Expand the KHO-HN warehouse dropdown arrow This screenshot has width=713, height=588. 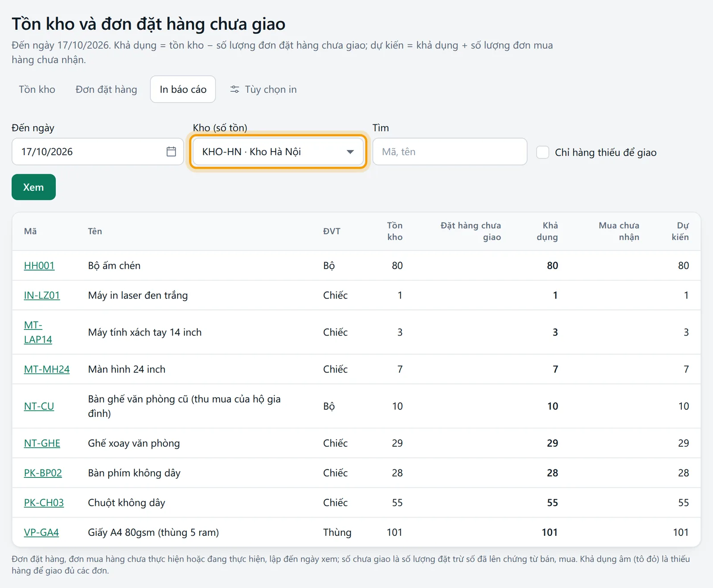tap(350, 152)
